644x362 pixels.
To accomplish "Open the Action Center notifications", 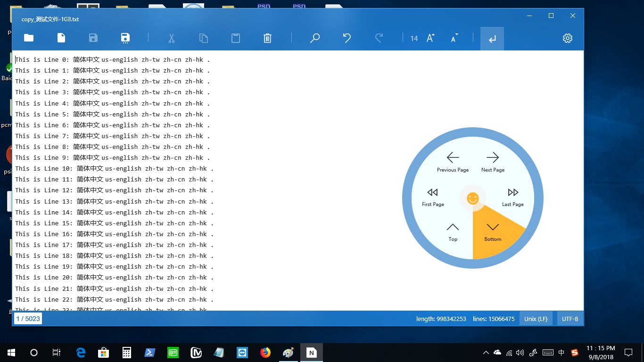I will click(628, 353).
